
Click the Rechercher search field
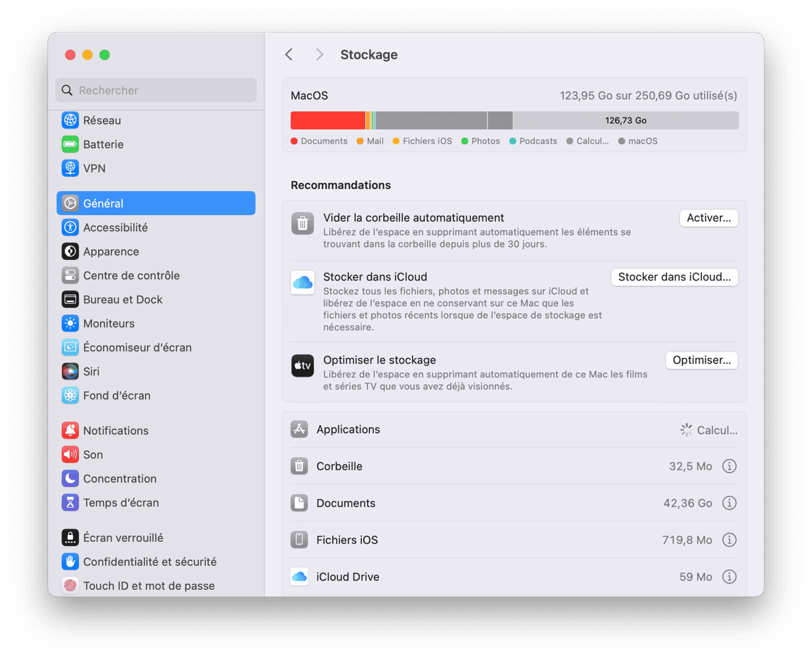(x=156, y=90)
